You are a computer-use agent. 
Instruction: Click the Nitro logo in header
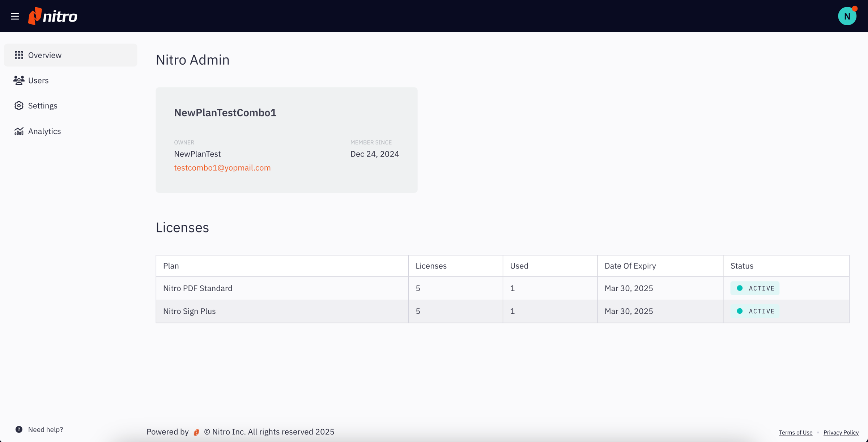(53, 16)
